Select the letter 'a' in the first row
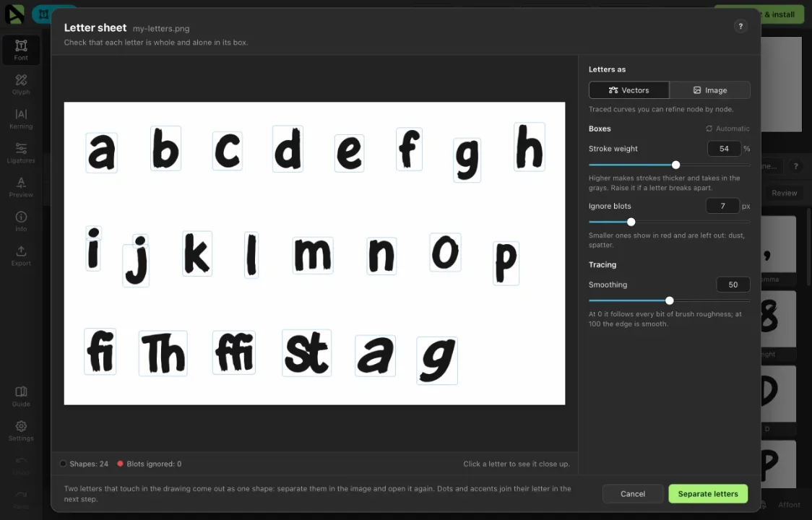Screen dimensions: 812x520 point(101,152)
